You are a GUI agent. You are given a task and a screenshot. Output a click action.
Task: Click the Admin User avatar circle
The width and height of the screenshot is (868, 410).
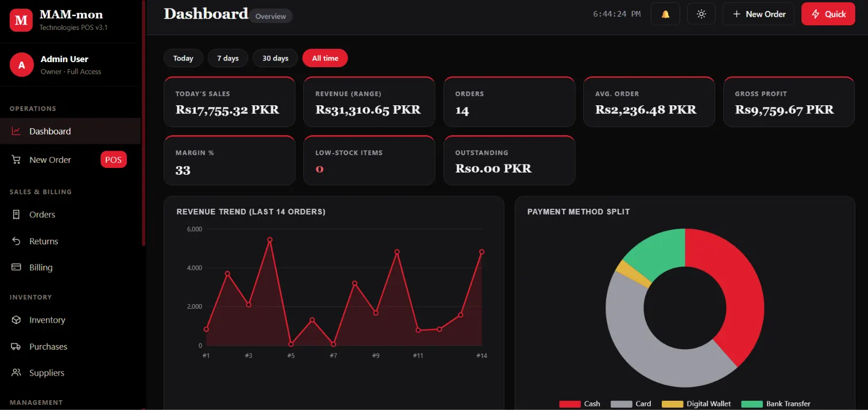pyautogui.click(x=21, y=65)
